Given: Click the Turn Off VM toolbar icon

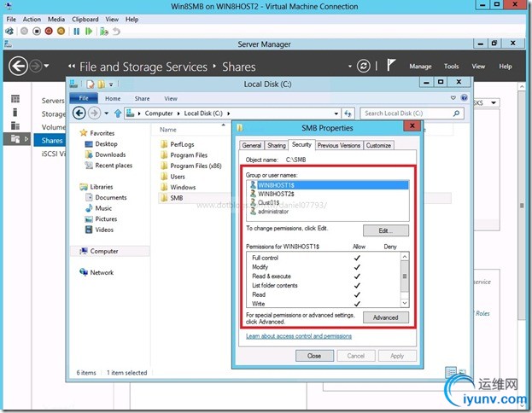Looking at the screenshot, I should pos(37,32).
